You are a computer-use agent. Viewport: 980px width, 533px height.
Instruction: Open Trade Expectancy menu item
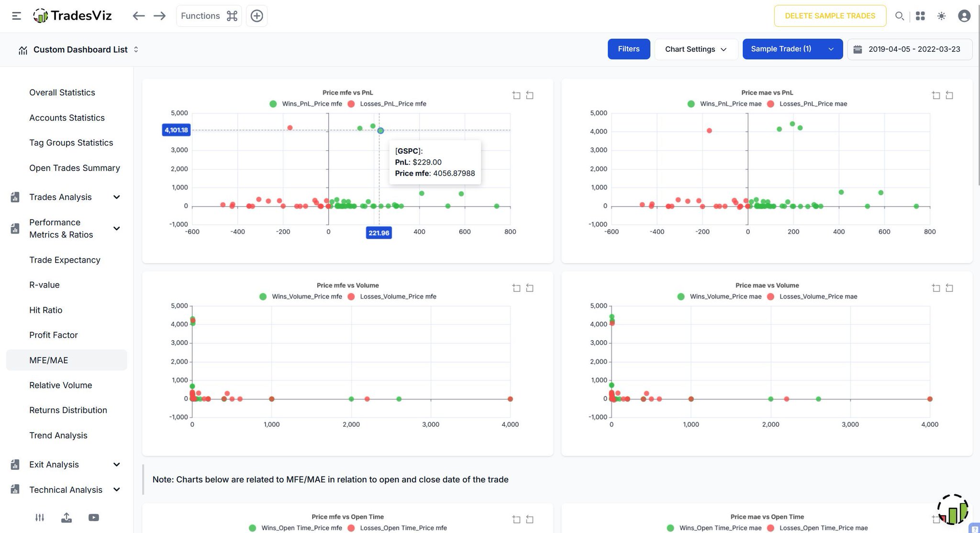click(x=65, y=260)
